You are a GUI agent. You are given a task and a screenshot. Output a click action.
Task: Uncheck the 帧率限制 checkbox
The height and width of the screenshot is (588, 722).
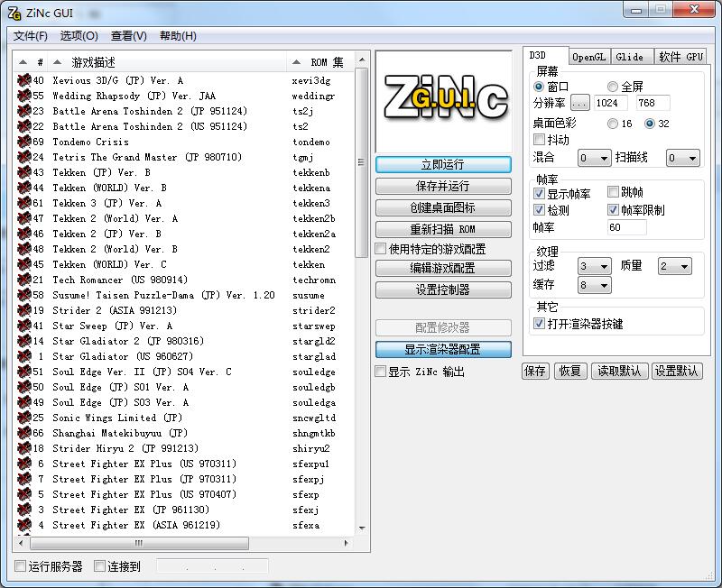coord(613,210)
